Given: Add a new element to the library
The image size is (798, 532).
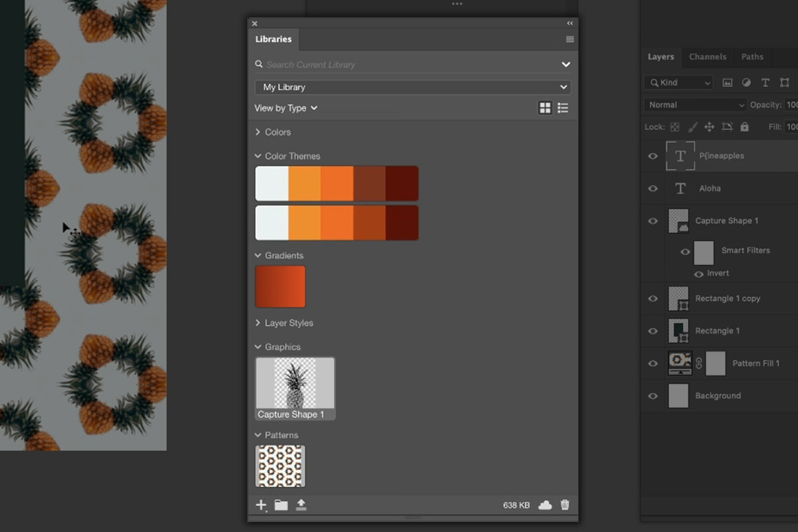Looking at the screenshot, I should coord(261,505).
